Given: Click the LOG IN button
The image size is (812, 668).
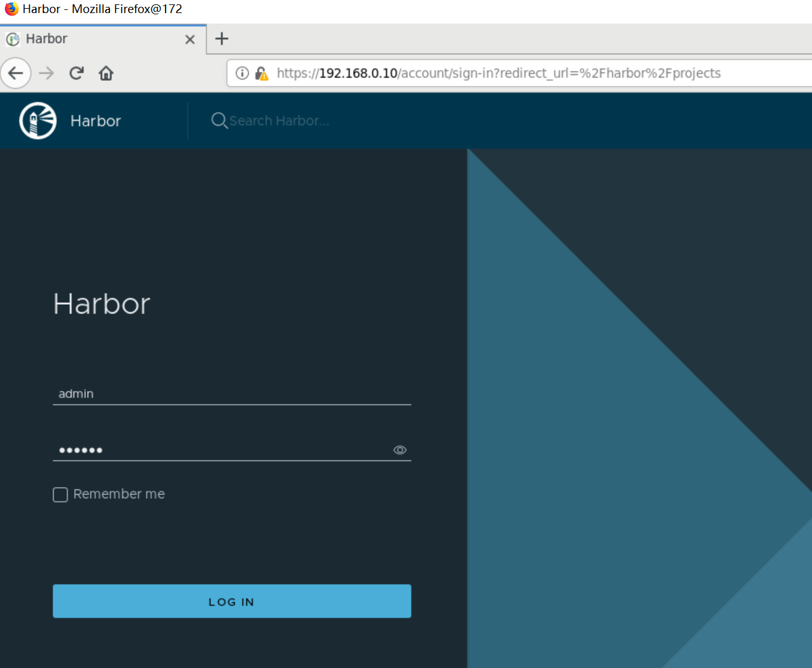Looking at the screenshot, I should click(232, 601).
